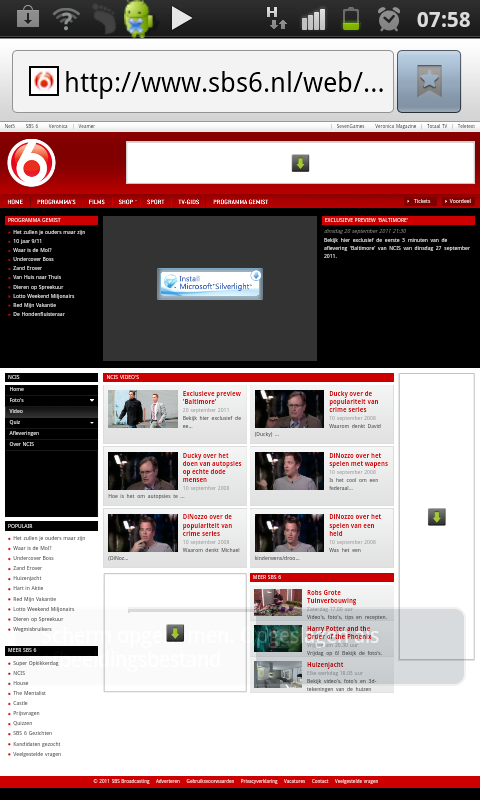Click the Tickets button

419,201
